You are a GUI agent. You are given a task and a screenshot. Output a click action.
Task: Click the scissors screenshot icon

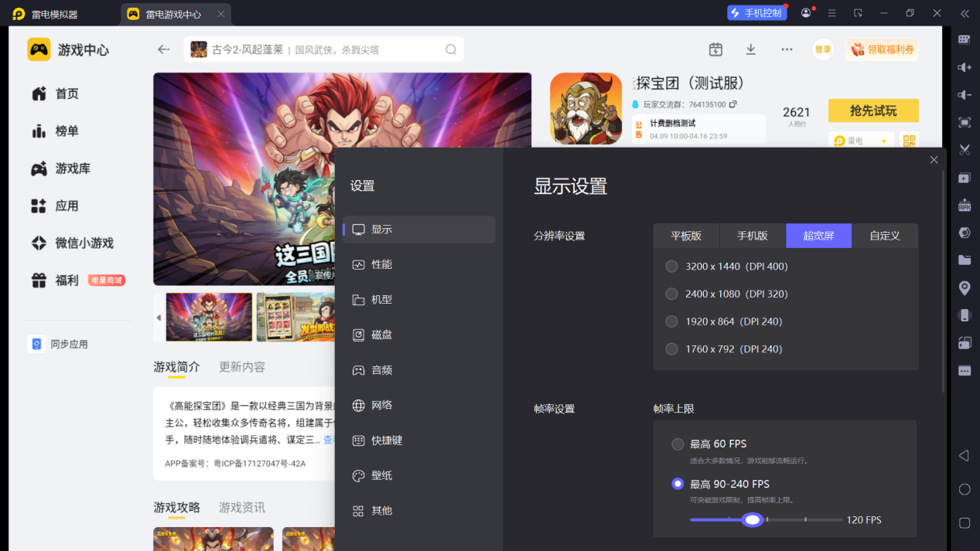964,150
